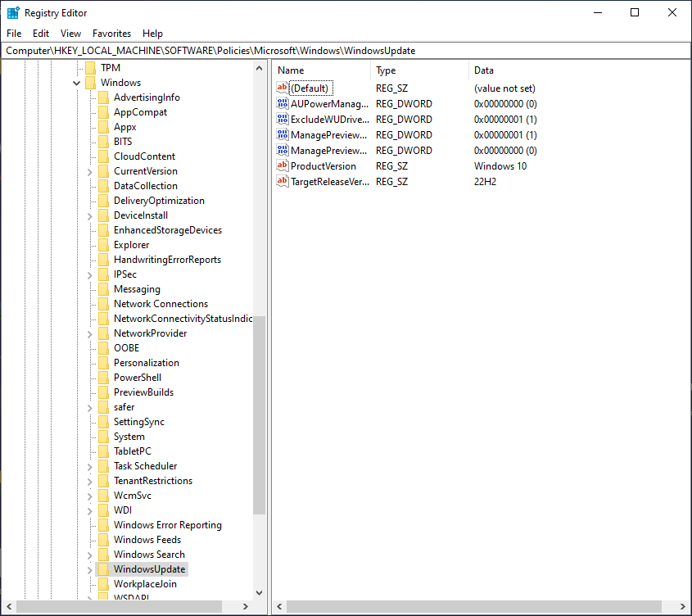Viewport: 692px width, 616px height.
Task: Click the Registry Editor app icon in title bar
Action: (13, 13)
